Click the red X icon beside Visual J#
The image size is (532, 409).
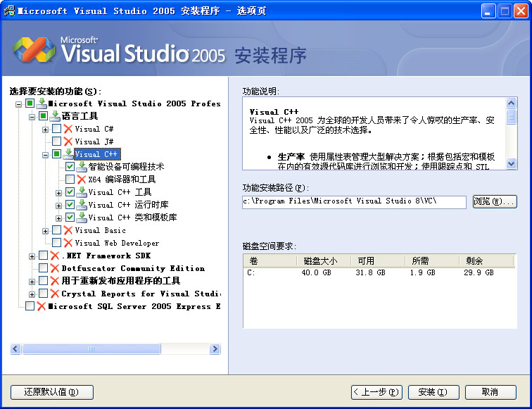(68, 141)
